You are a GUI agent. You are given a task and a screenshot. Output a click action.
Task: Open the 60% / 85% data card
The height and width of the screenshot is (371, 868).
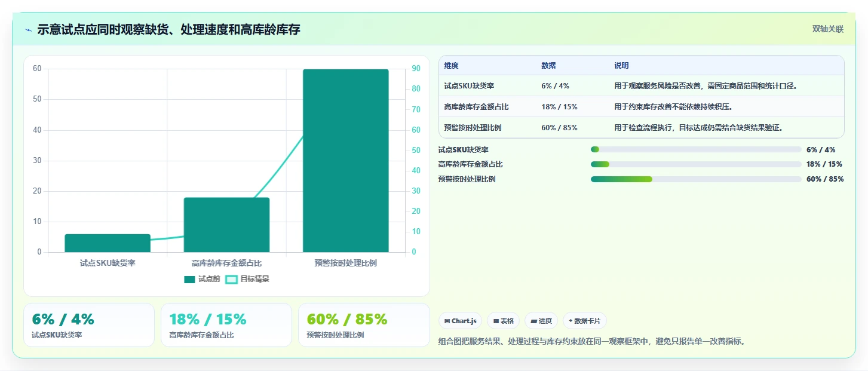coord(364,325)
